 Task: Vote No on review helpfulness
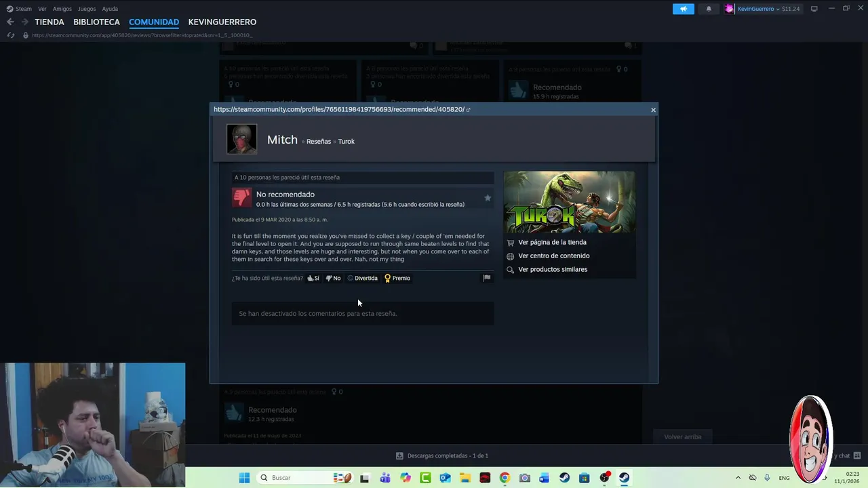click(333, 278)
